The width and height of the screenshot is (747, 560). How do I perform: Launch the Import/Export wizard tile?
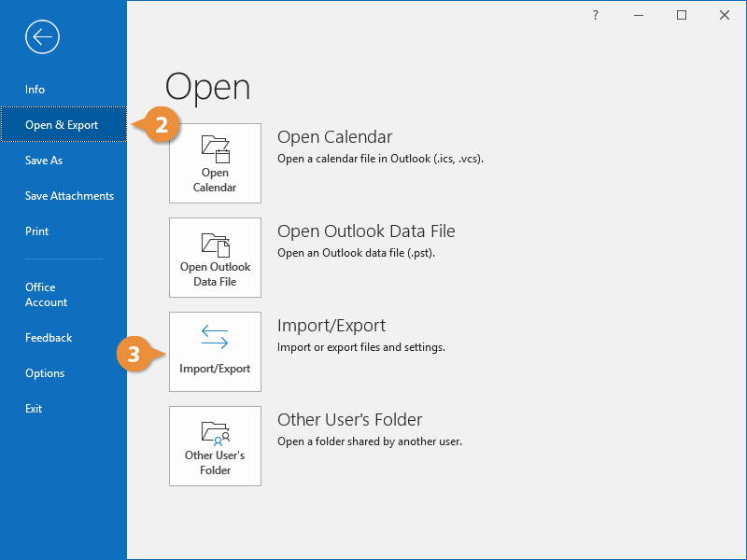coord(215,352)
